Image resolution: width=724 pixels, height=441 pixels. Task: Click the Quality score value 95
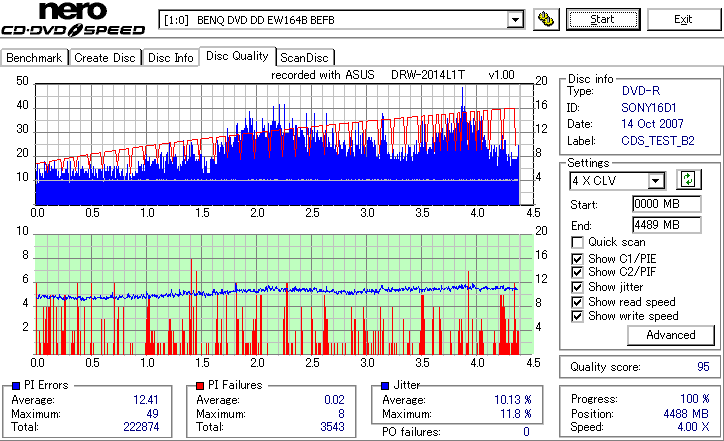pyautogui.click(x=703, y=367)
